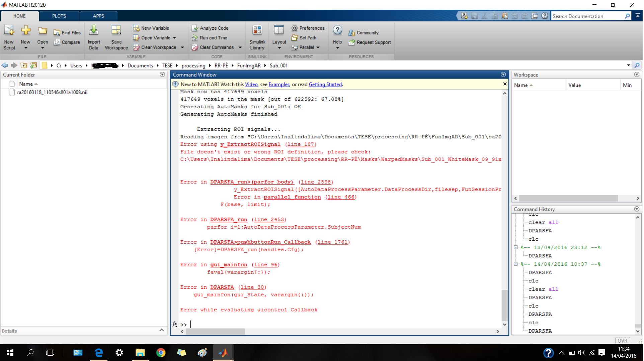Click Analyze Code
644x361 pixels.
click(x=210, y=28)
